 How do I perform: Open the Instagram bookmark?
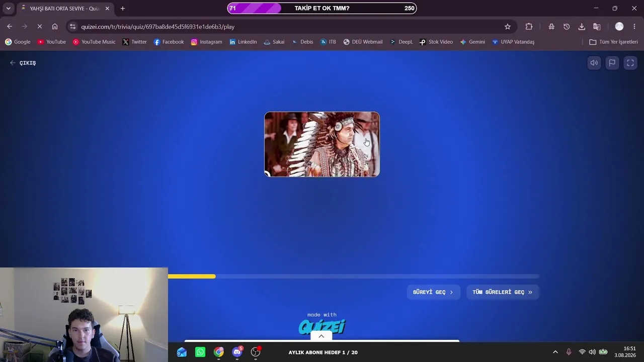tap(206, 42)
